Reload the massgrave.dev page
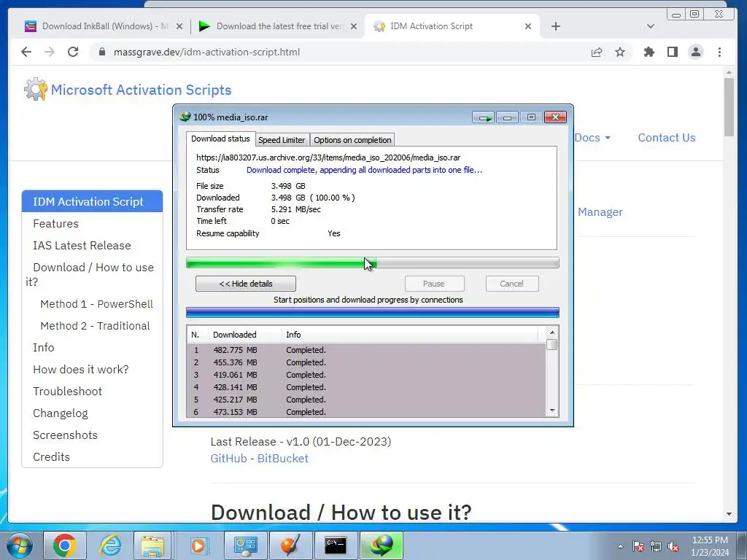The height and width of the screenshot is (560, 747). (73, 52)
